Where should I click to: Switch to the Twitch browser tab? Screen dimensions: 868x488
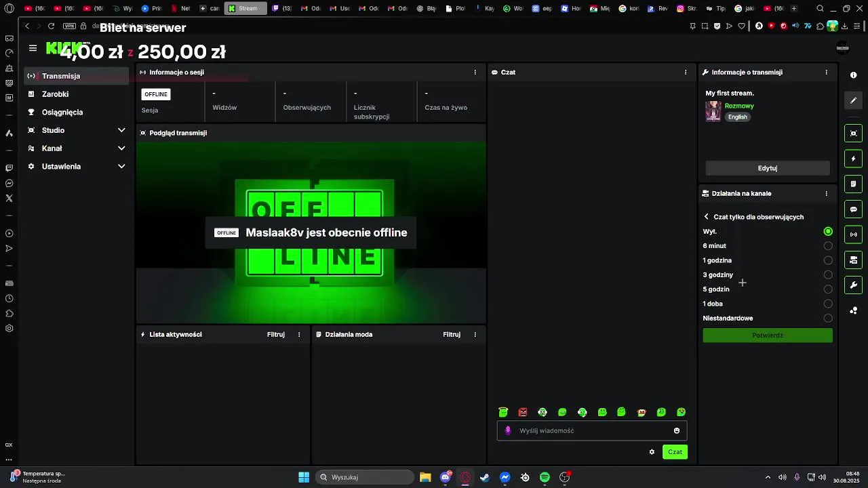pyautogui.click(x=282, y=8)
